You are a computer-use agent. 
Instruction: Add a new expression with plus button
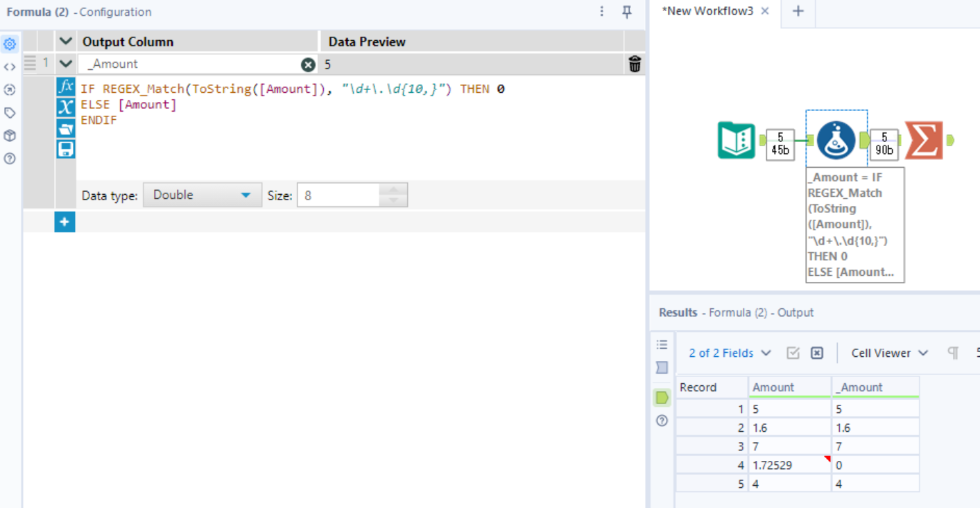(65, 222)
